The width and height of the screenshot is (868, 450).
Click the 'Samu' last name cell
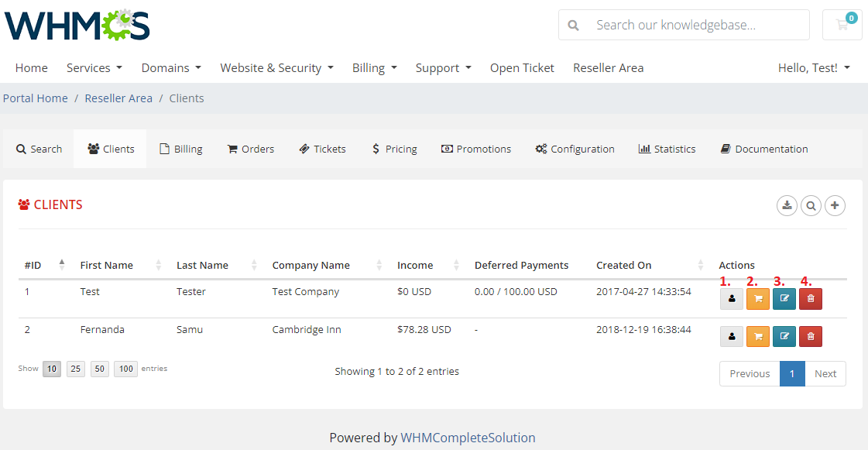[x=190, y=330]
